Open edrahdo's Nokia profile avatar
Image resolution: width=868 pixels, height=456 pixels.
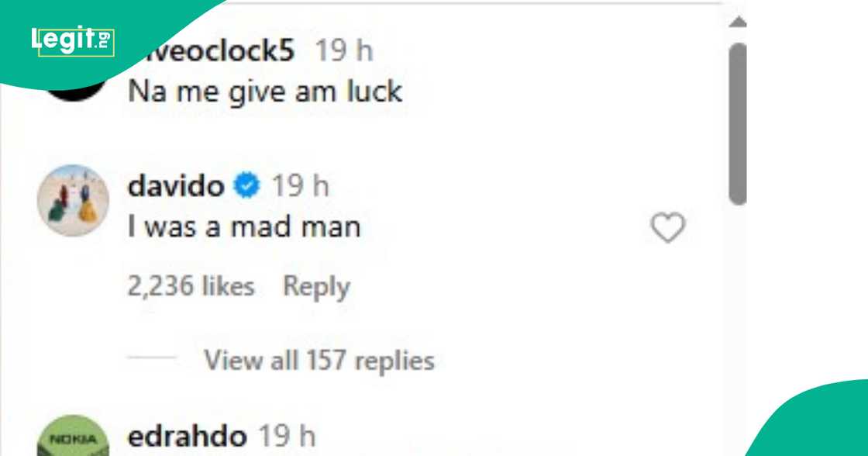pos(73,437)
